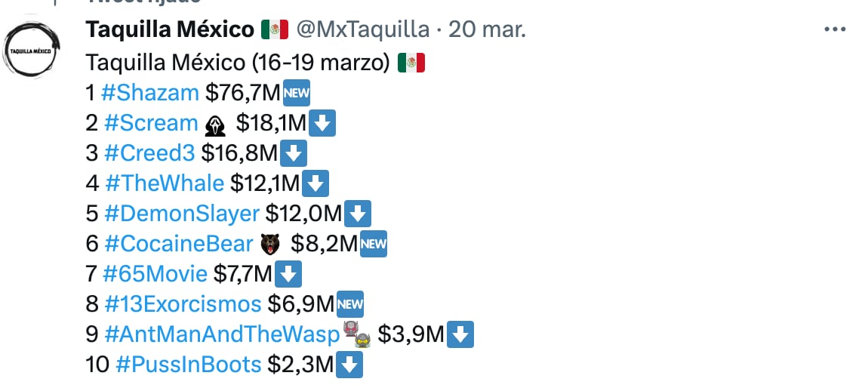868x388 pixels.
Task: Open the tweet's three-dot more options menu
Action: pos(836,30)
